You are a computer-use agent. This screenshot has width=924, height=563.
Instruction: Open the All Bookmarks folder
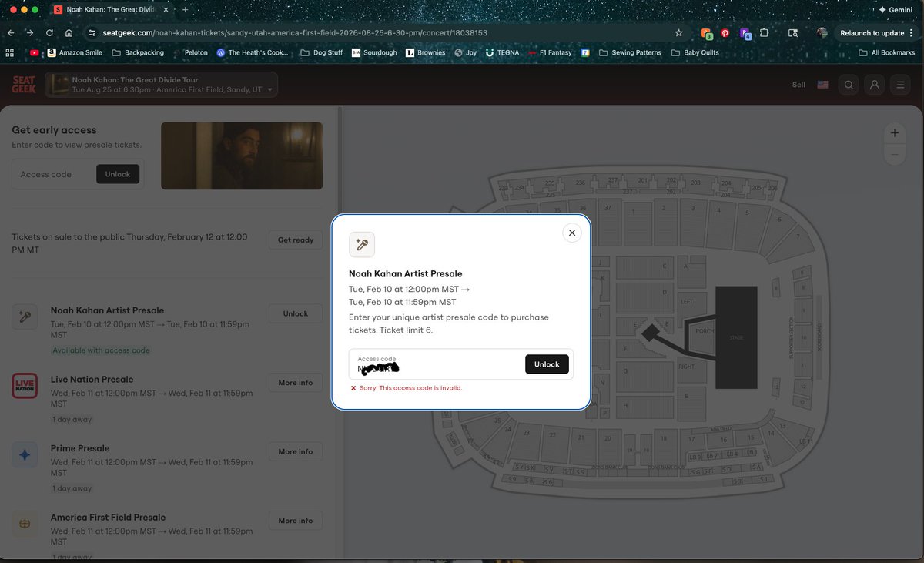[888, 52]
